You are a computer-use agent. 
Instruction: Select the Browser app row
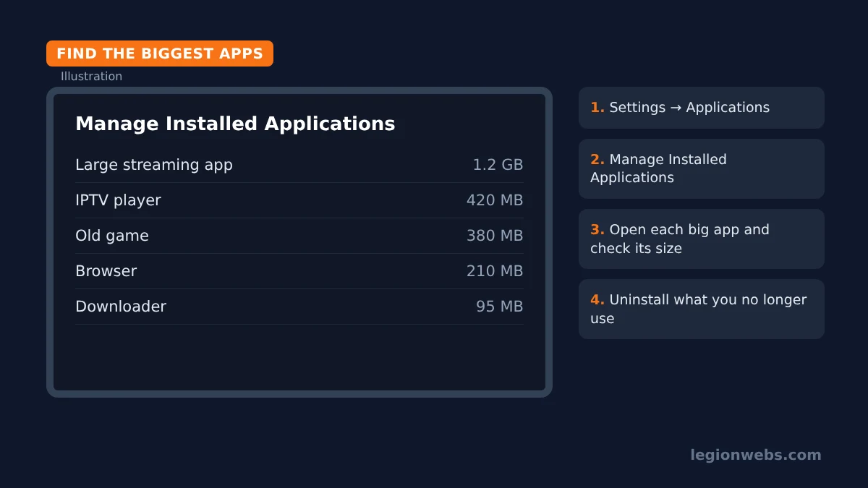click(299, 271)
